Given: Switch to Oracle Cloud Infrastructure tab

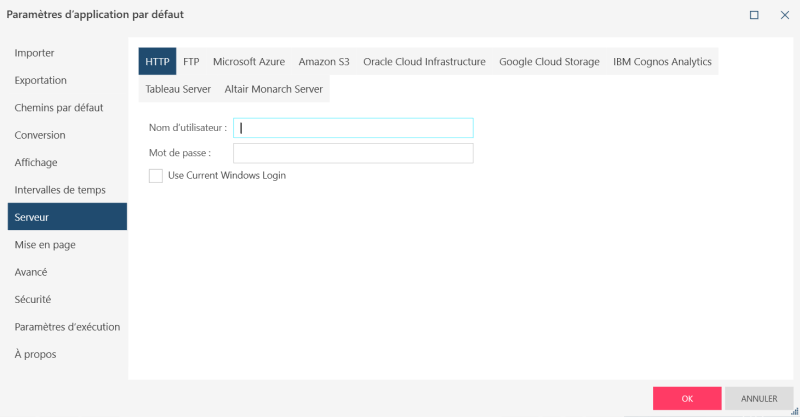Looking at the screenshot, I should (x=424, y=62).
